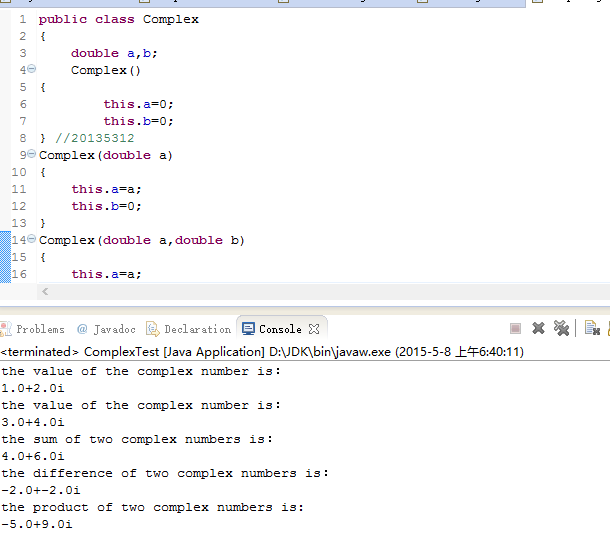Click 'the product of two complex numbers is:'
Image resolution: width=610 pixels, height=556 pixels.
152,507
